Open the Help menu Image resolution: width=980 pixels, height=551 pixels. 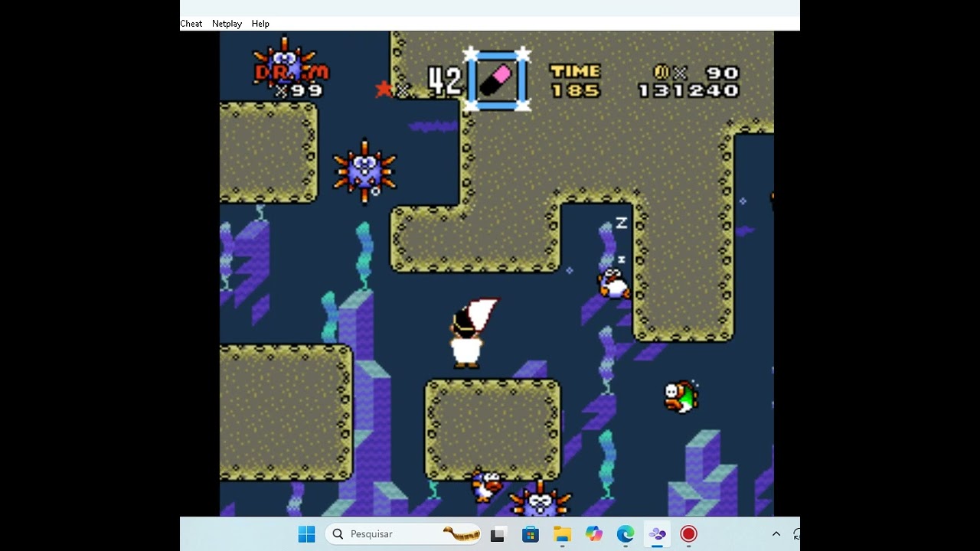(260, 24)
